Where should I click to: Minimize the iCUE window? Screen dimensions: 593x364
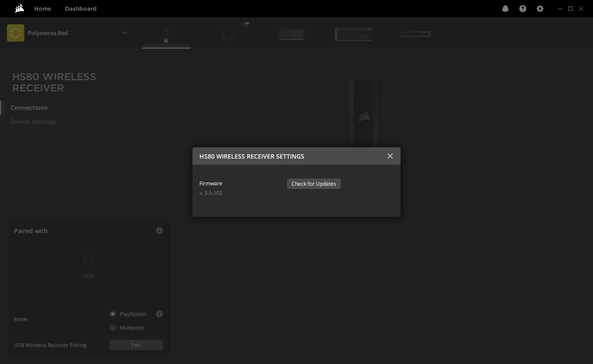point(560,9)
